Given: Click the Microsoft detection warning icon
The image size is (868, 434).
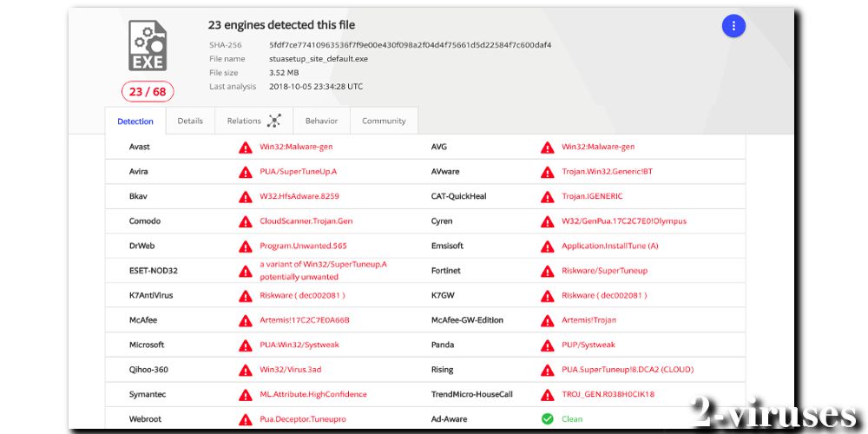Looking at the screenshot, I should click(246, 345).
